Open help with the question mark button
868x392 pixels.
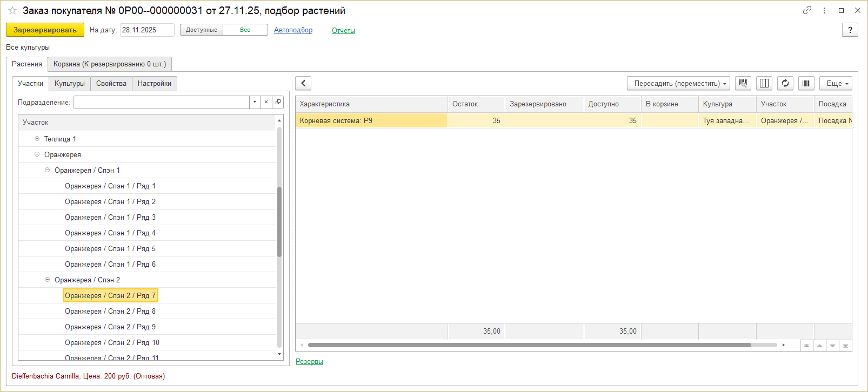tap(850, 30)
